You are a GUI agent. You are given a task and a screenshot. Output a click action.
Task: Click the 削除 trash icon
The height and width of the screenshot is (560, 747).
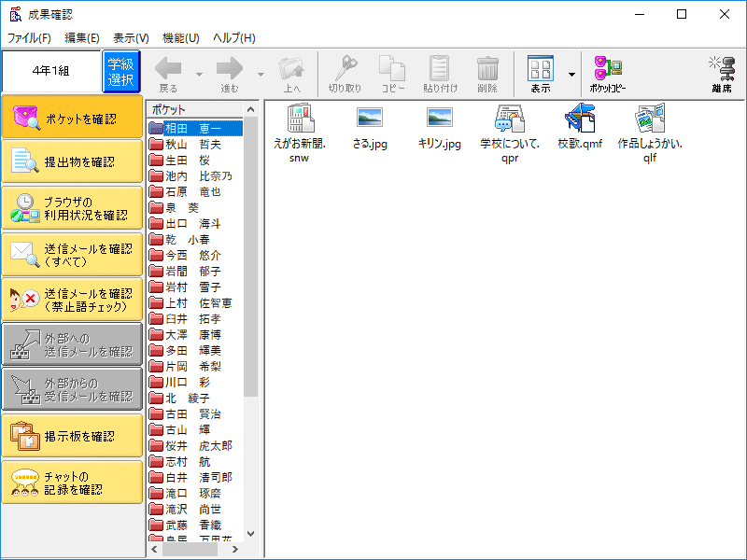point(487,68)
